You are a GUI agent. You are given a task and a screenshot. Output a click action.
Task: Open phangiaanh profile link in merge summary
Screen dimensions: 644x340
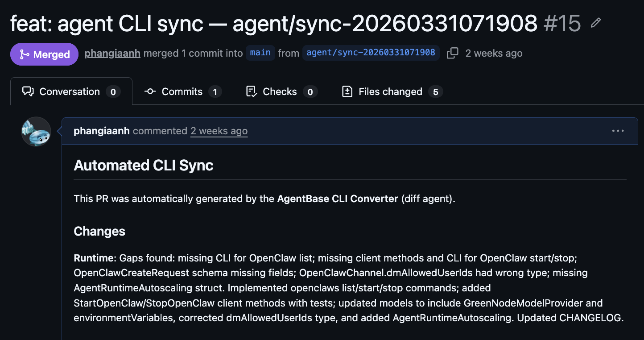(112, 53)
